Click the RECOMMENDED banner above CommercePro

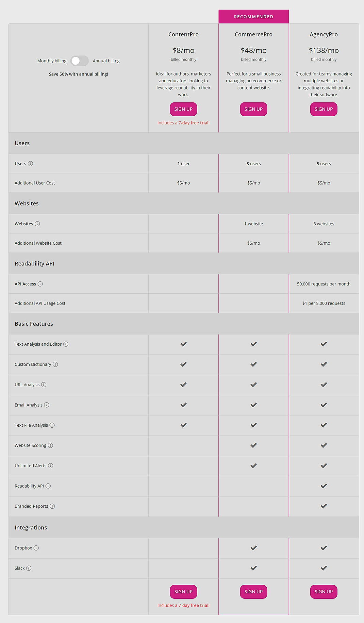(x=253, y=16)
